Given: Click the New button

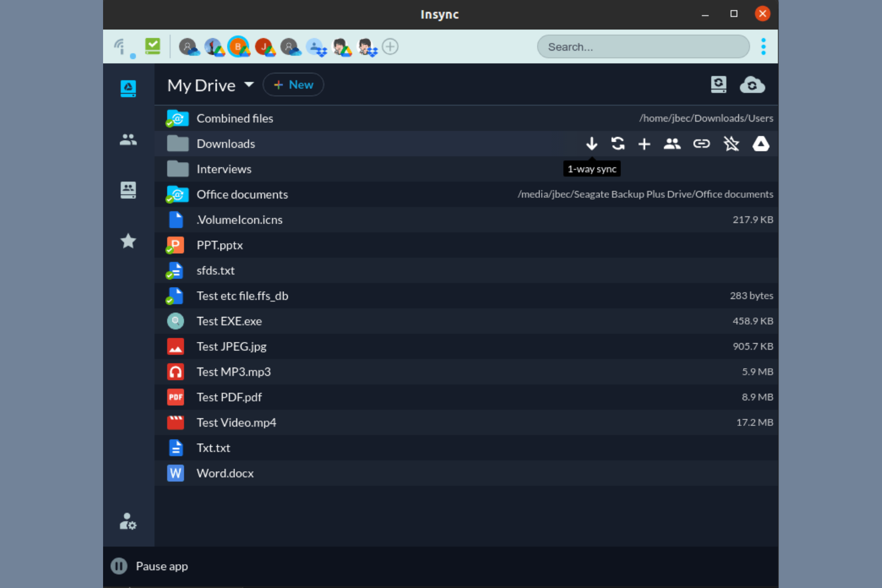Looking at the screenshot, I should (293, 85).
